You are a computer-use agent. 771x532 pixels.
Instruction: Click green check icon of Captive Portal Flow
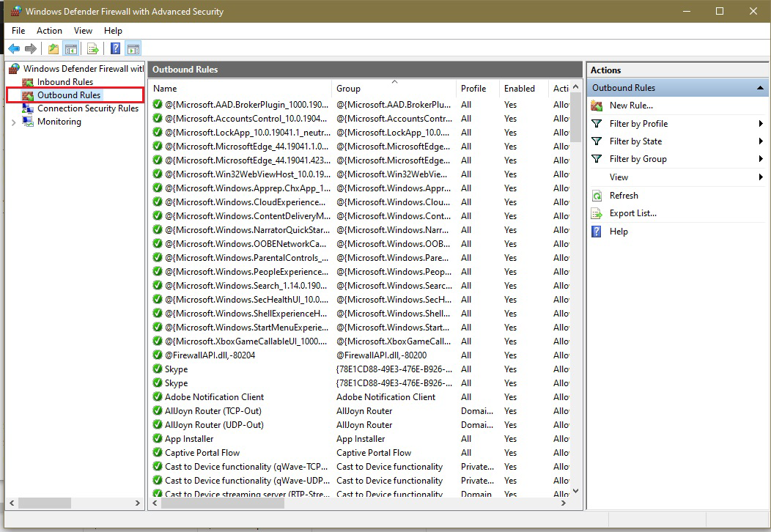pyautogui.click(x=158, y=452)
